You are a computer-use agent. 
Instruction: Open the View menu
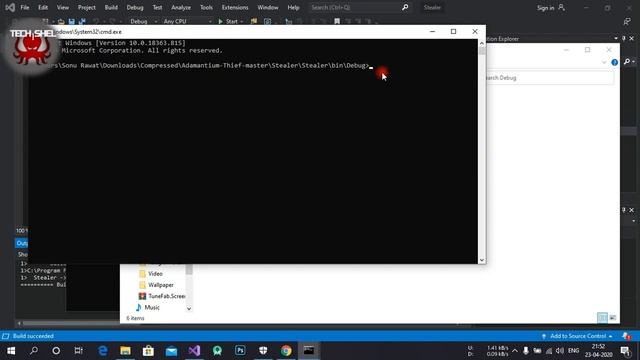pyautogui.click(x=62, y=7)
